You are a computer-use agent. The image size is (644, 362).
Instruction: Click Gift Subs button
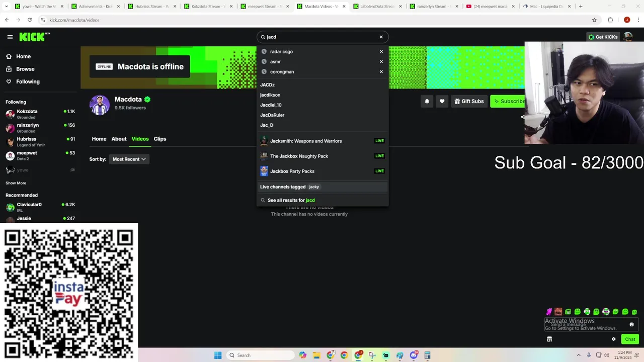tap(469, 101)
